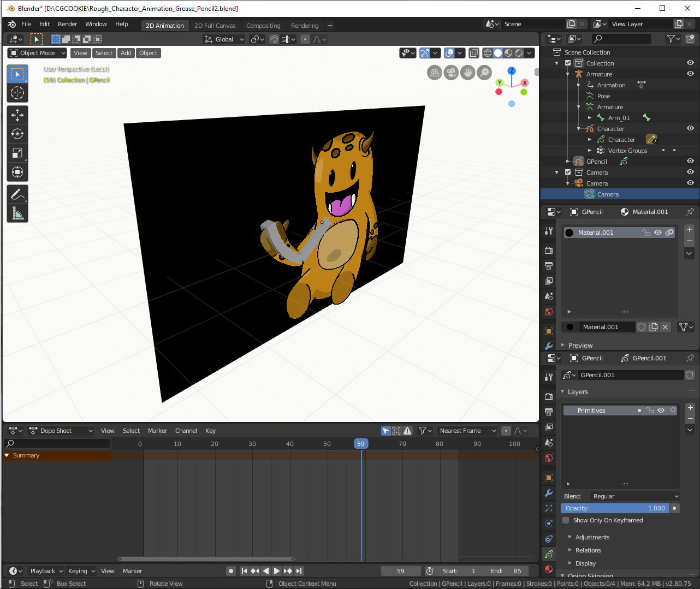Select the Cursor tool in viewport toolbar

coord(17,93)
